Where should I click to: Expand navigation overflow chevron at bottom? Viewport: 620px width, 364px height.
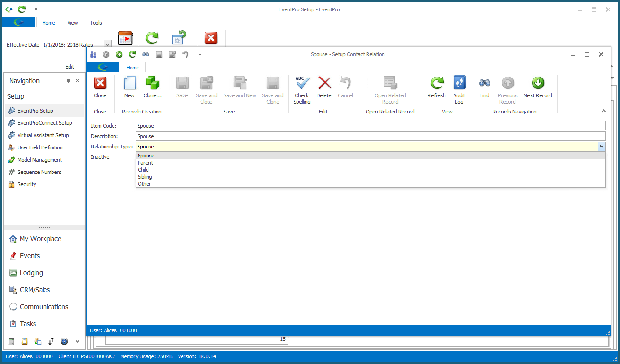(78, 341)
